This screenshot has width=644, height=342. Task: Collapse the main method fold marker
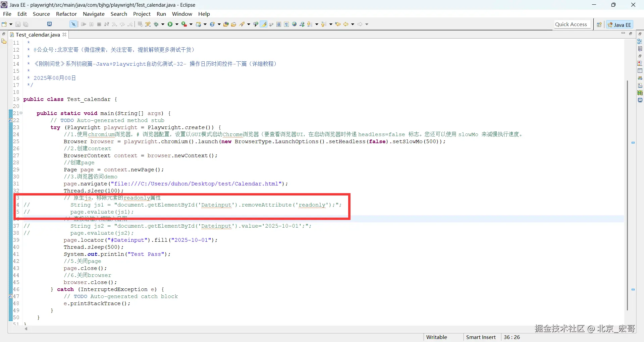click(x=21, y=113)
